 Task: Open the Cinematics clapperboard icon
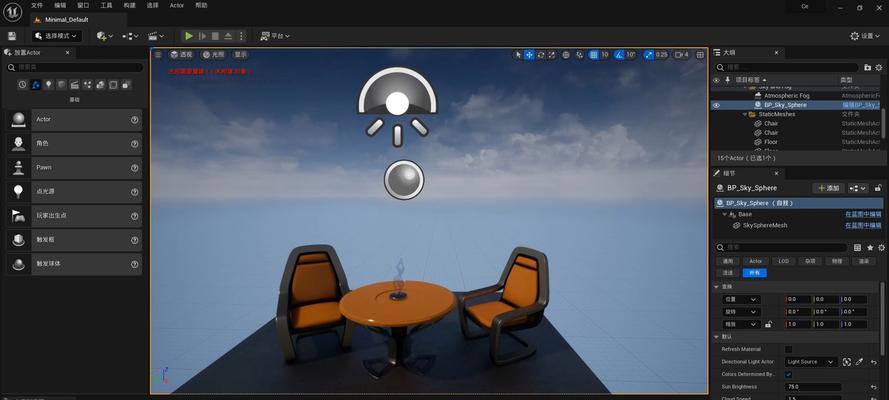coord(155,36)
